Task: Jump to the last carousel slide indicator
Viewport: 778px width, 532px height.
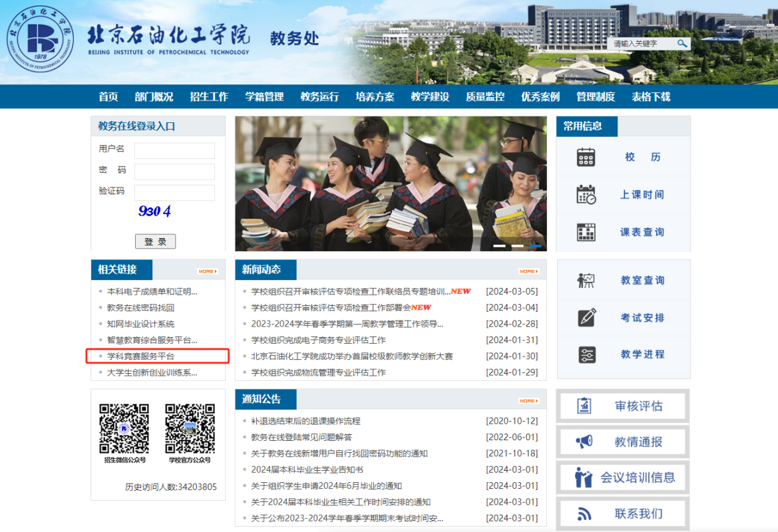Action: pyautogui.click(x=535, y=246)
